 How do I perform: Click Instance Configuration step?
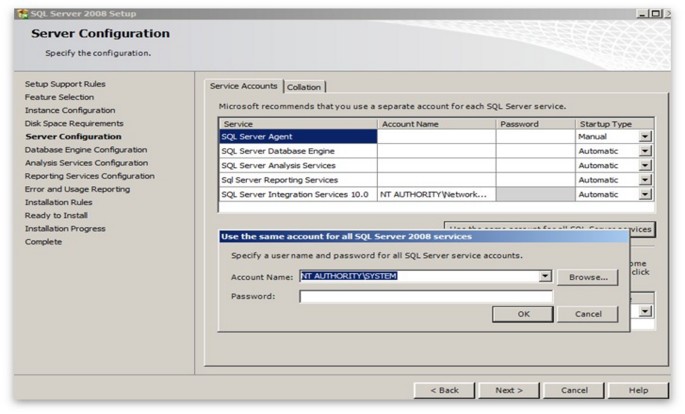point(70,110)
